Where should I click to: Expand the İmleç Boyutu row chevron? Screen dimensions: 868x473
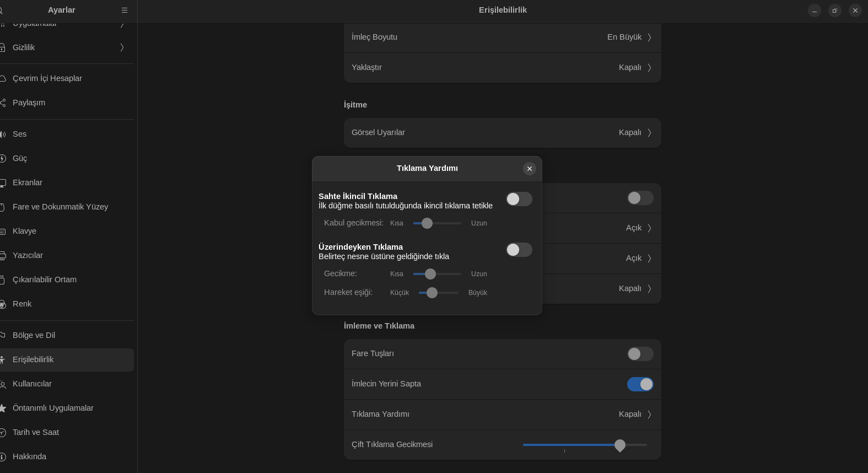[649, 37]
